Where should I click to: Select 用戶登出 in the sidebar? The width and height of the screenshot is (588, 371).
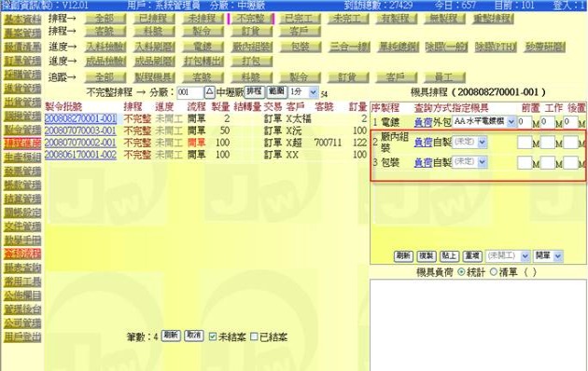[x=22, y=337]
